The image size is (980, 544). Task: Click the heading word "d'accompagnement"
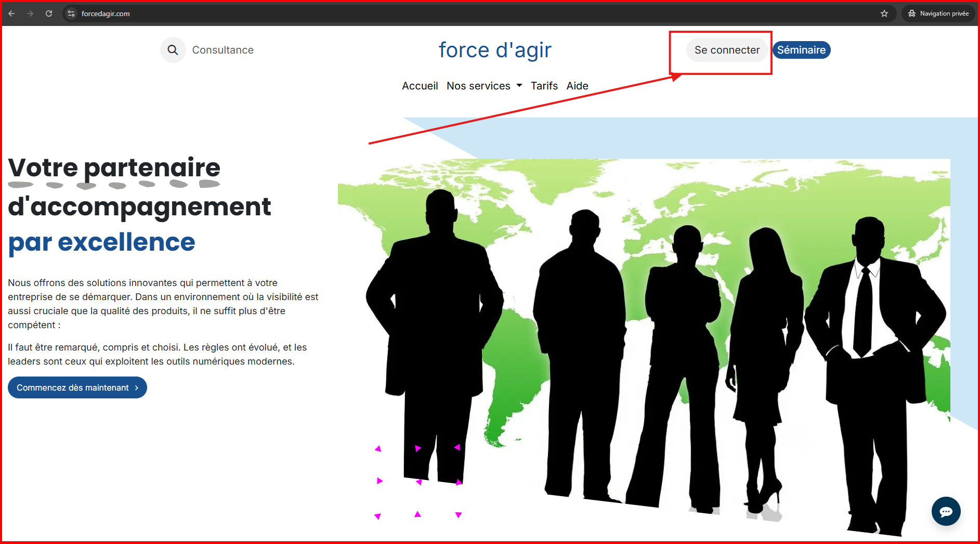(139, 207)
